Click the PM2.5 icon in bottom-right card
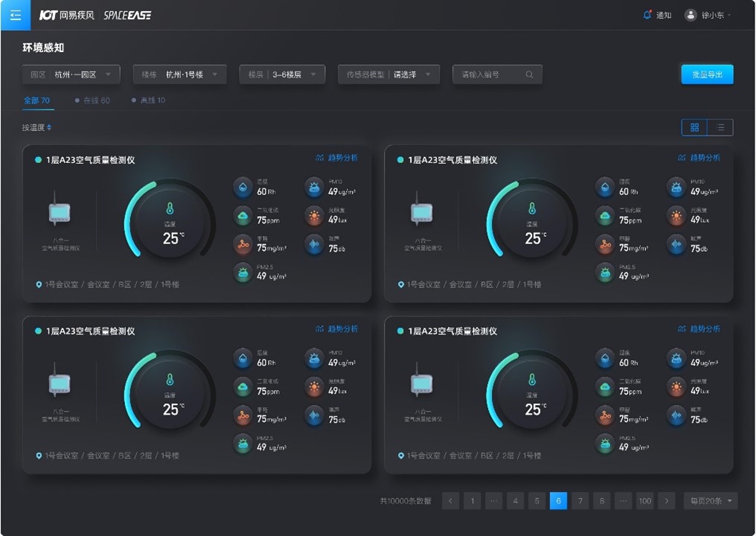Viewport: 756px width, 536px height. point(605,444)
